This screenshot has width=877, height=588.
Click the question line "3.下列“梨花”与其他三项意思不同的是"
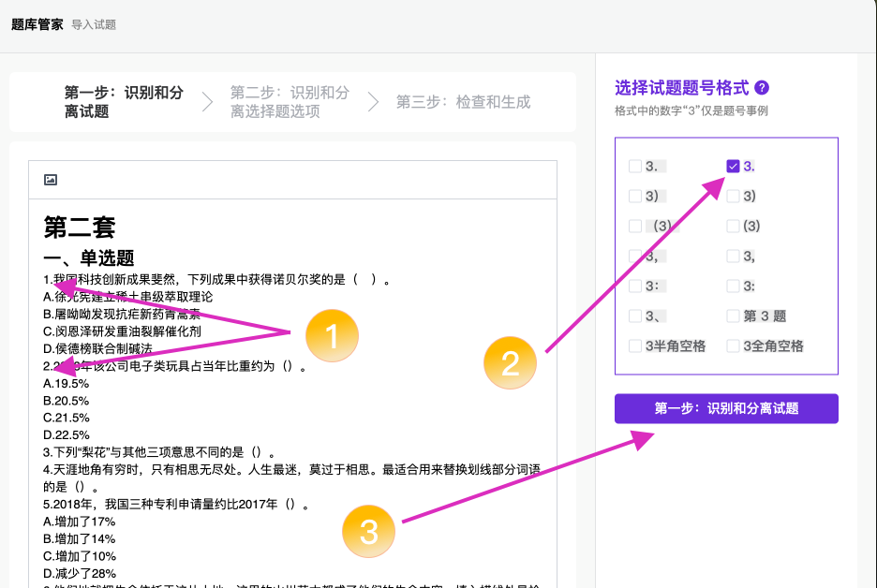159,452
